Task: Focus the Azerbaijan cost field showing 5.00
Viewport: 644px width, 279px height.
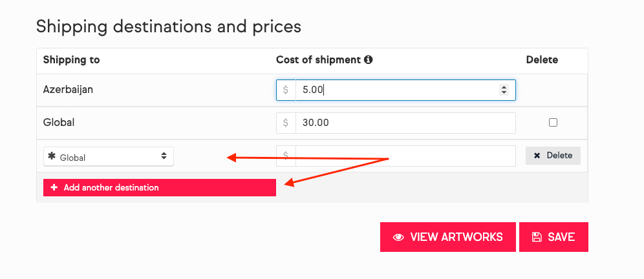Action: pos(394,90)
